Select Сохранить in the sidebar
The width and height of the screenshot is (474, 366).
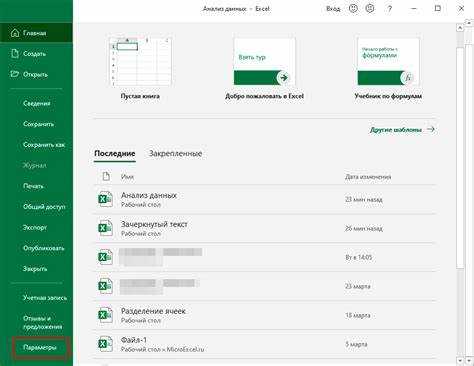click(x=38, y=124)
